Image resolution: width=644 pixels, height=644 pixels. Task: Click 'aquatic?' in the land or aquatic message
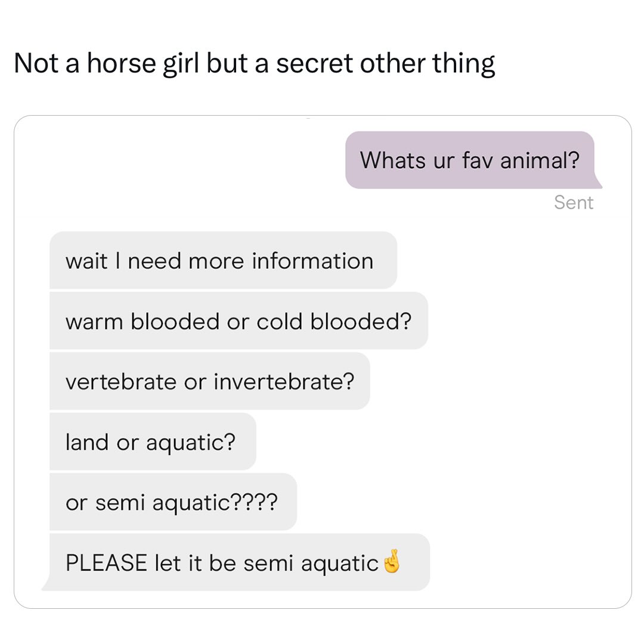click(x=191, y=444)
